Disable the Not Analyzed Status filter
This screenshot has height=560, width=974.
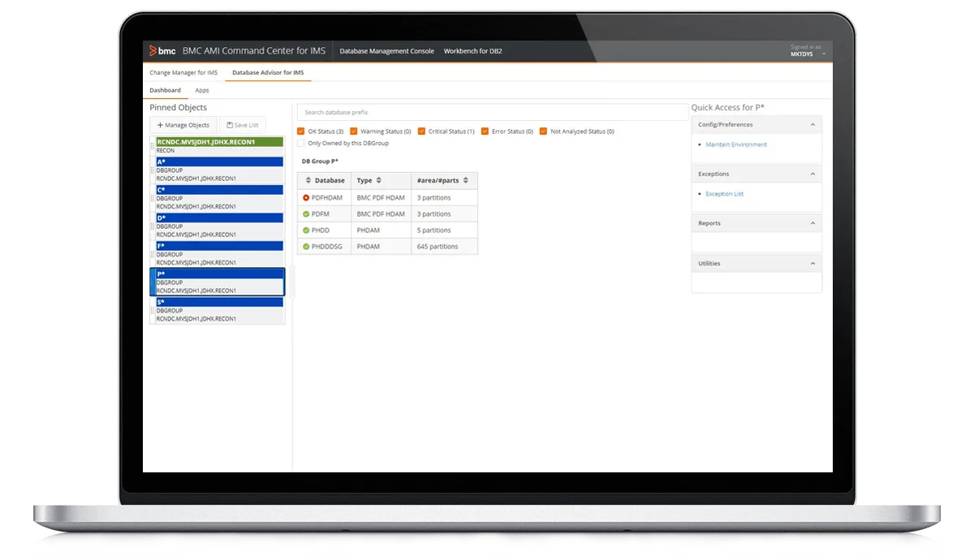pos(543,131)
